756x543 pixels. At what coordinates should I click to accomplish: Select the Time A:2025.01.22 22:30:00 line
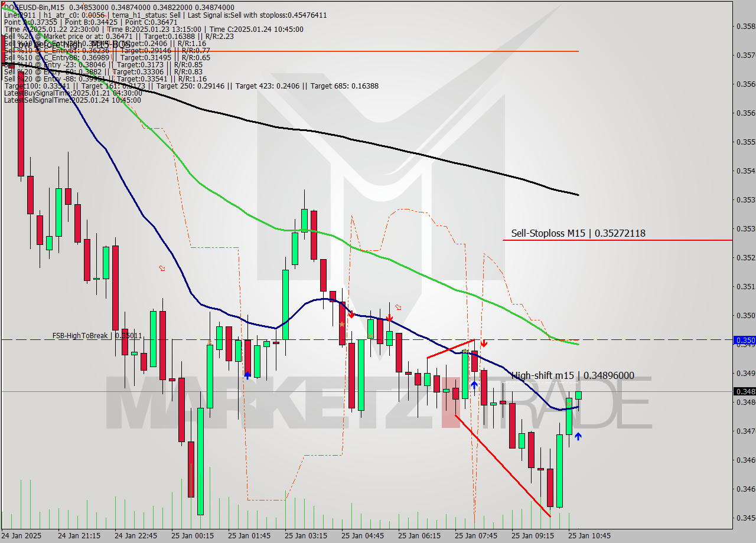pyautogui.click(x=154, y=29)
